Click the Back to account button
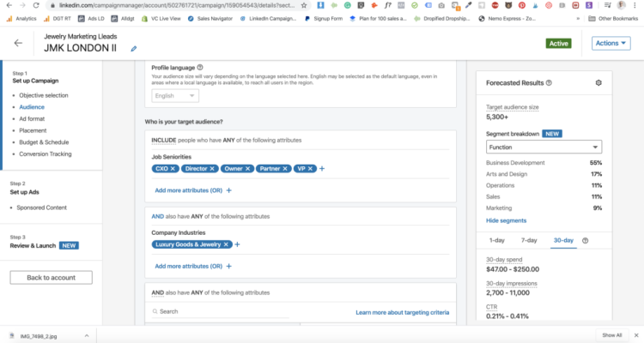Image resolution: width=644 pixels, height=343 pixels. tap(51, 278)
